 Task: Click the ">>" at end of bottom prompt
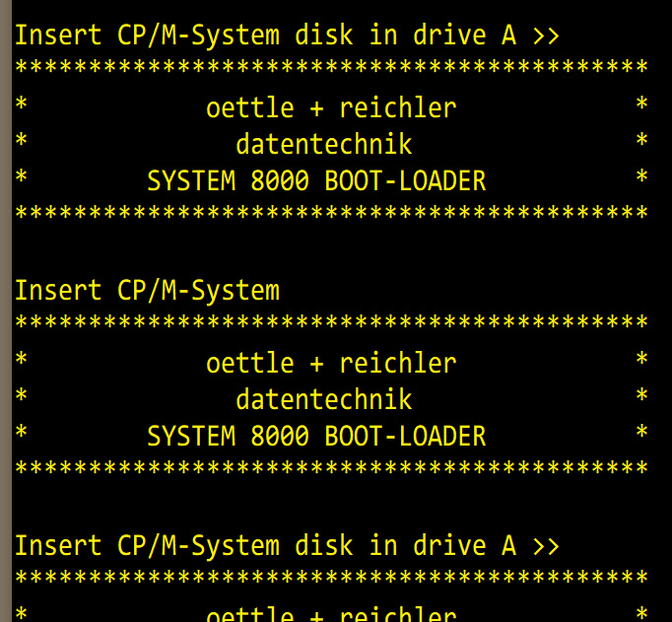click(x=545, y=545)
